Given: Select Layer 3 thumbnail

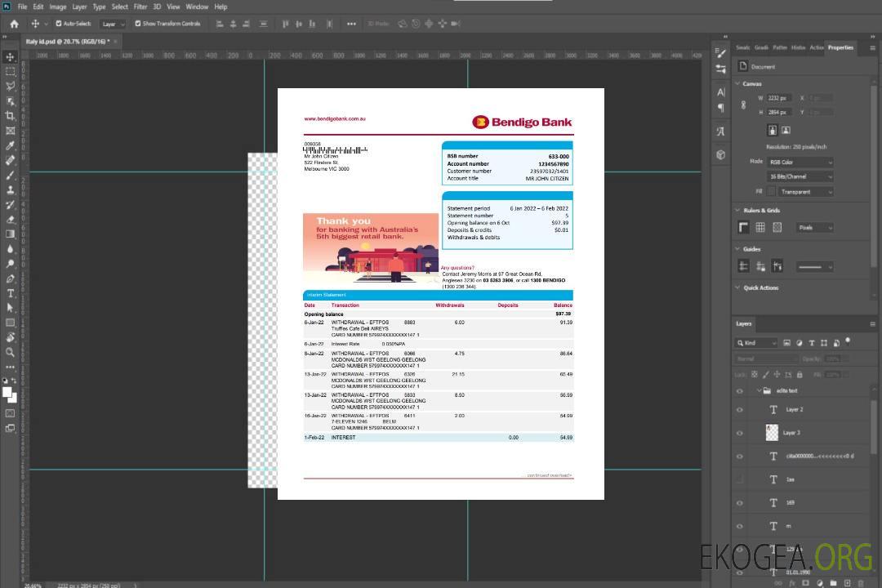Looking at the screenshot, I should [x=773, y=433].
